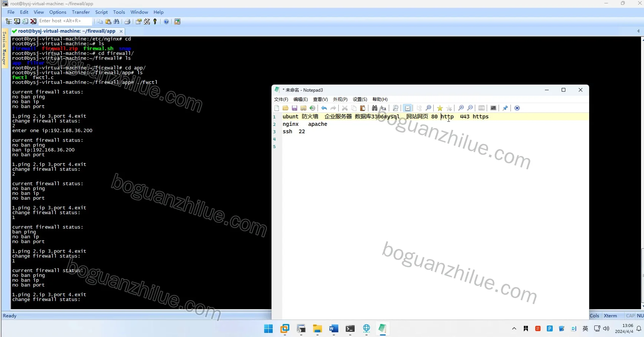The image size is (644, 337).
Task: Click the Paste icon in SecureCRT toolbar
Action: [x=108, y=22]
